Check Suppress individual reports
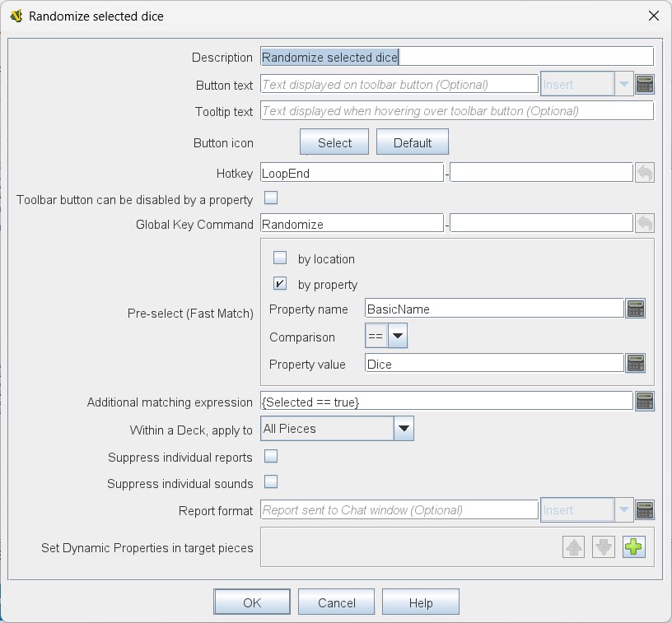 tap(271, 456)
